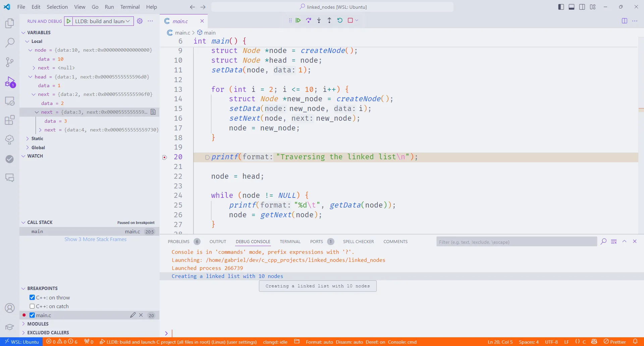Maximize the panel with the chevron-up icon
Viewport: 644px width, 346px height.
624,241
